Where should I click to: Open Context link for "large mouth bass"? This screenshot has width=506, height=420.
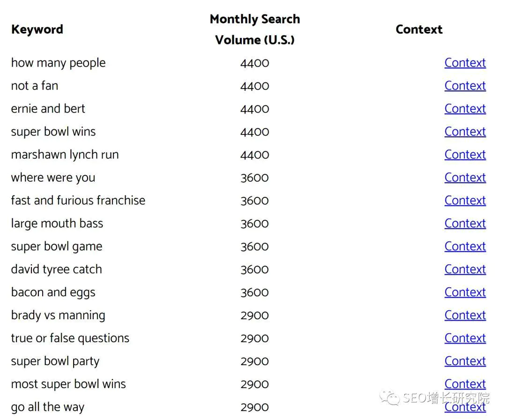click(465, 223)
